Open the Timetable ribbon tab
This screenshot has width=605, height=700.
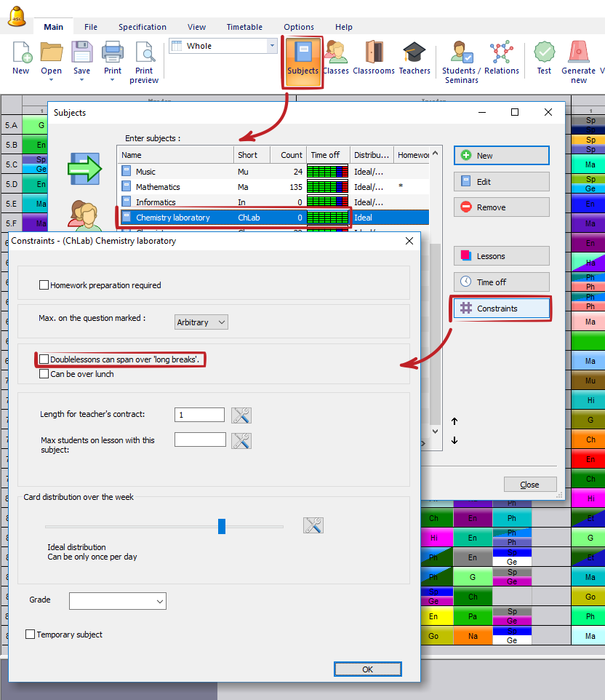pos(244,27)
